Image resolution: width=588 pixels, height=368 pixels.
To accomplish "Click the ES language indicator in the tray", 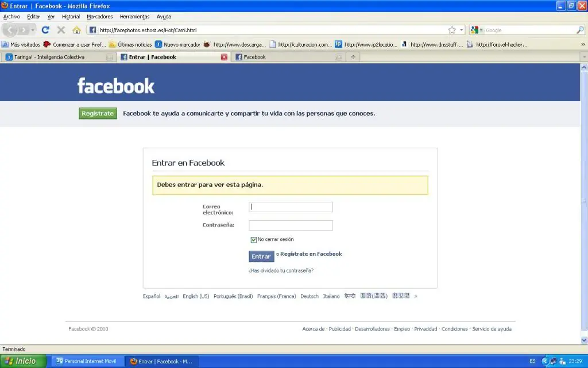I will coord(532,361).
